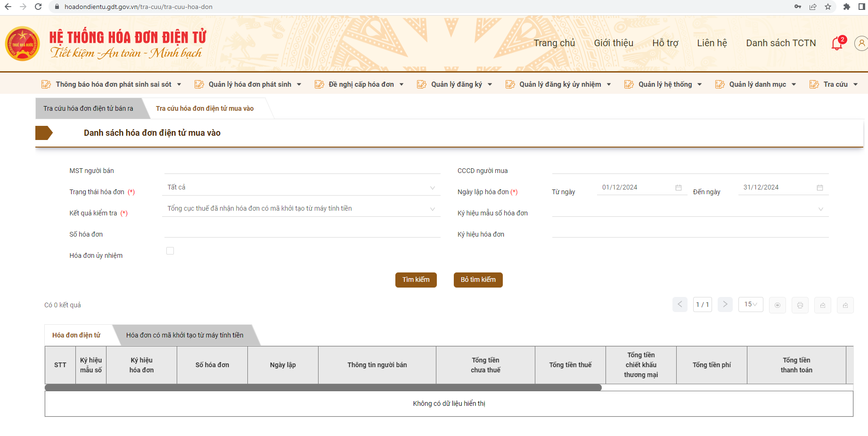Go to previous results page arrow

[x=680, y=304]
